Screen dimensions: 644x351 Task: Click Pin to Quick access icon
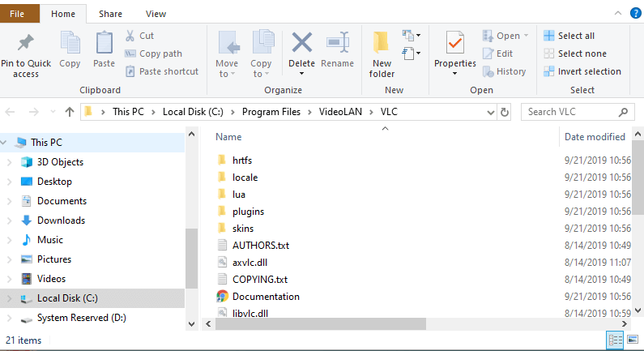(x=25, y=43)
